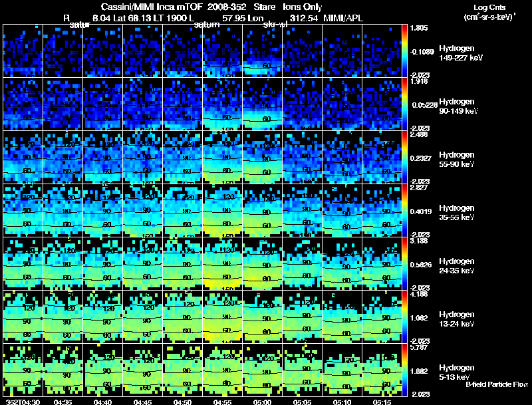Click the 'Ions Only' title text
This screenshot has height=405, width=532.
pos(303,7)
